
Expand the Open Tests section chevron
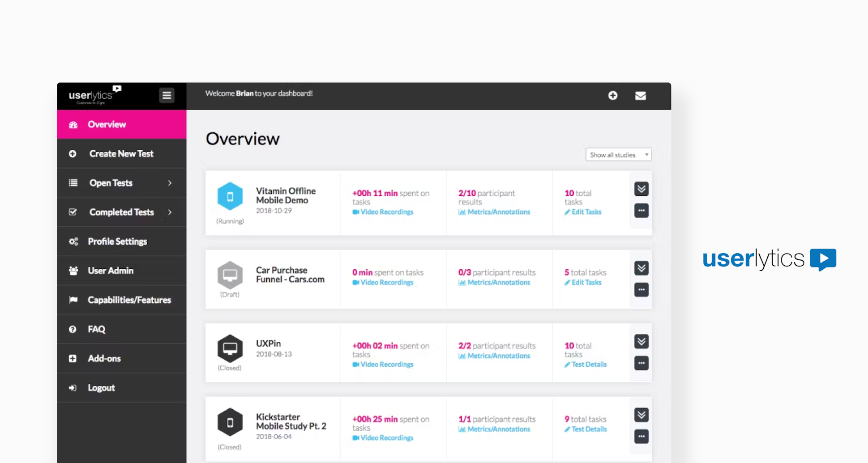coord(170,183)
